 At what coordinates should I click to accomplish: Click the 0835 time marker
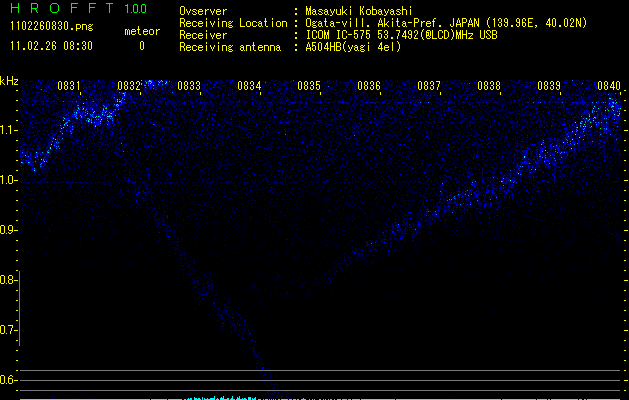click(x=309, y=86)
